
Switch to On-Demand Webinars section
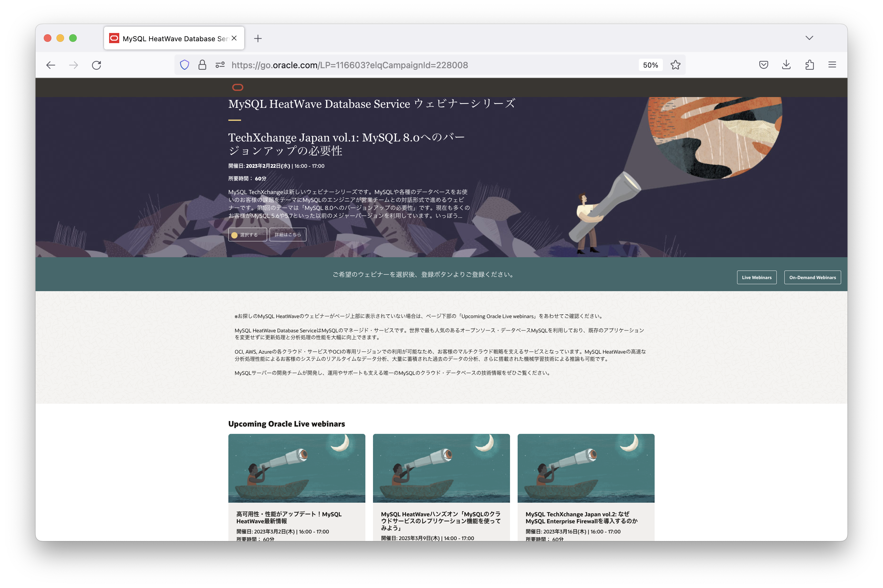click(x=812, y=278)
